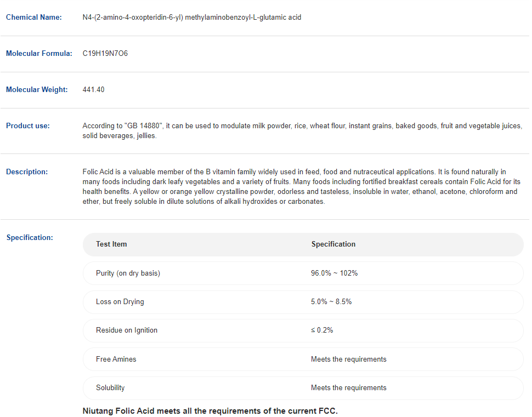Viewport: 532px width, 417px height.
Task: Click the Description label
Action: pos(27,172)
